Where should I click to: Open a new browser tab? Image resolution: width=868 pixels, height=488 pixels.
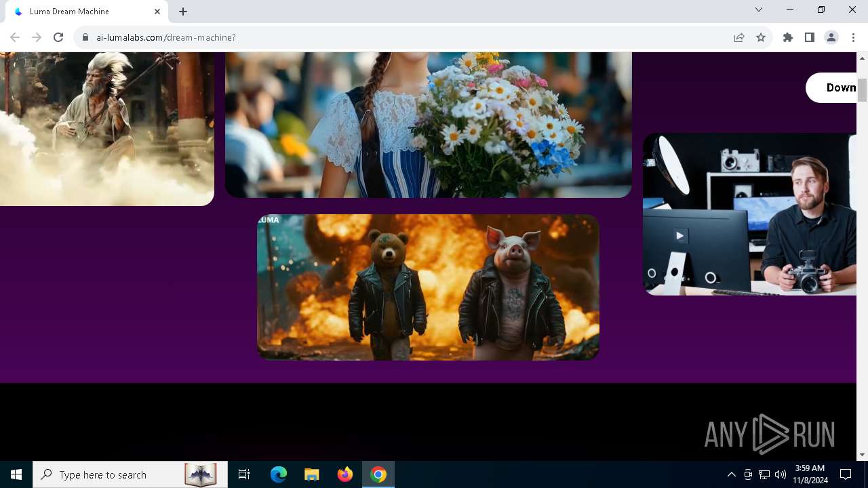tap(183, 12)
